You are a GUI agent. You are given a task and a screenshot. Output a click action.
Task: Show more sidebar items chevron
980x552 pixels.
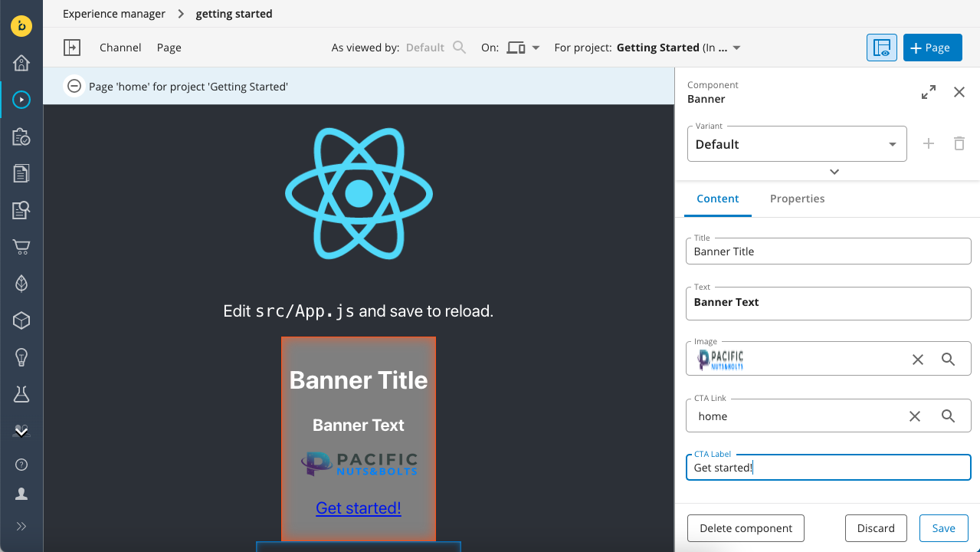click(21, 432)
